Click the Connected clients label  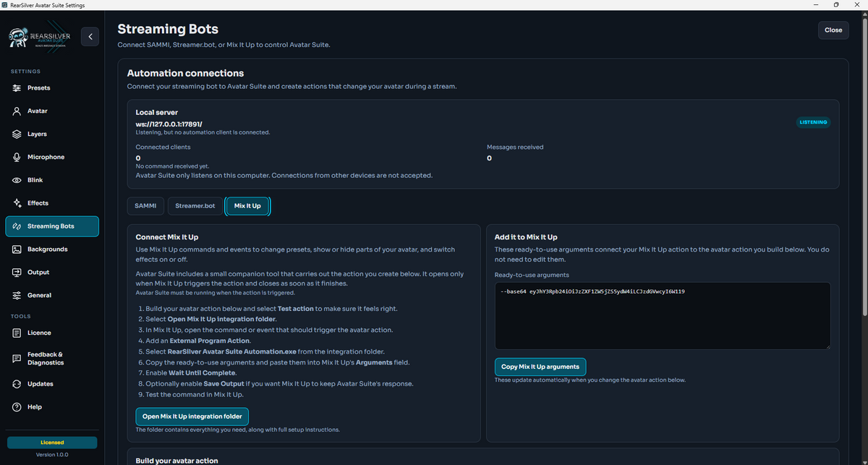163,147
